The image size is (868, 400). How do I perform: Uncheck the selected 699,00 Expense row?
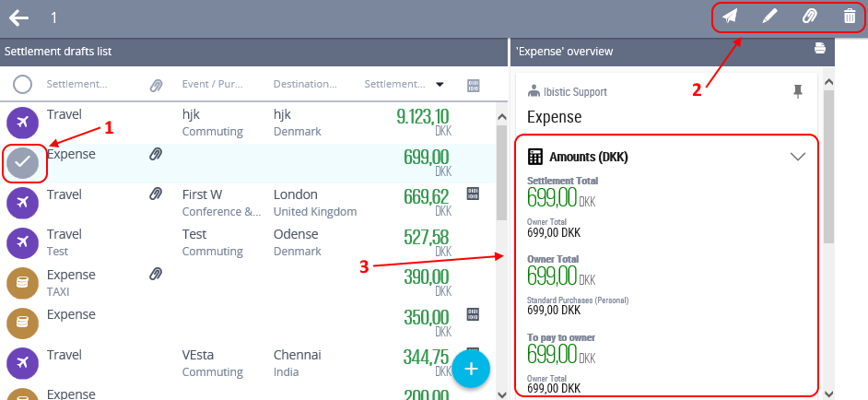point(23,163)
